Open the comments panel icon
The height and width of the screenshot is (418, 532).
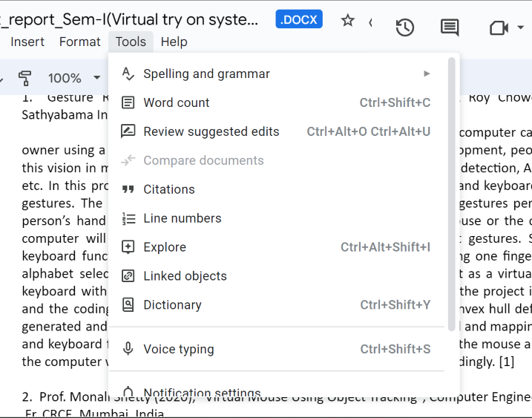(x=450, y=28)
